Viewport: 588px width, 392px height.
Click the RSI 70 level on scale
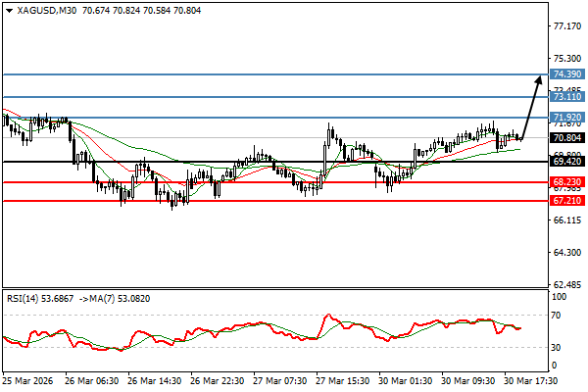(561, 315)
